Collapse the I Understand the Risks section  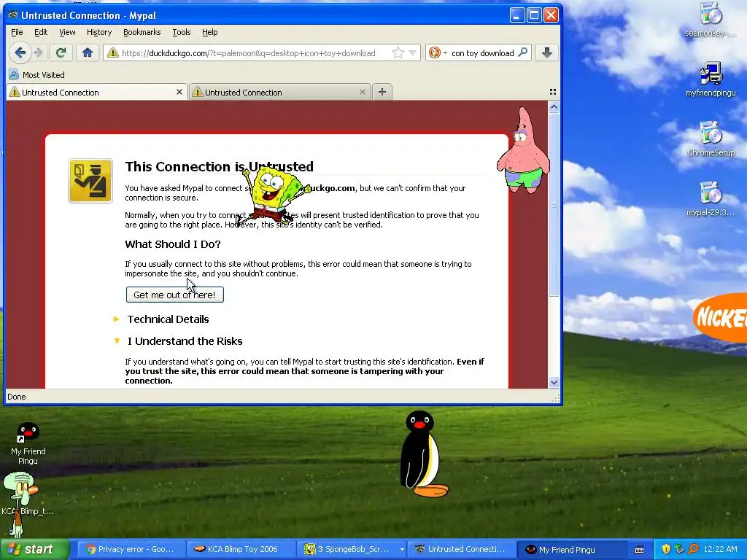178,341
